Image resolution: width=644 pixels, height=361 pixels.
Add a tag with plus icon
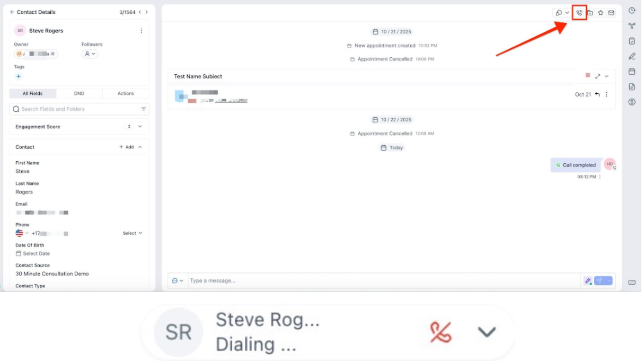[19, 76]
